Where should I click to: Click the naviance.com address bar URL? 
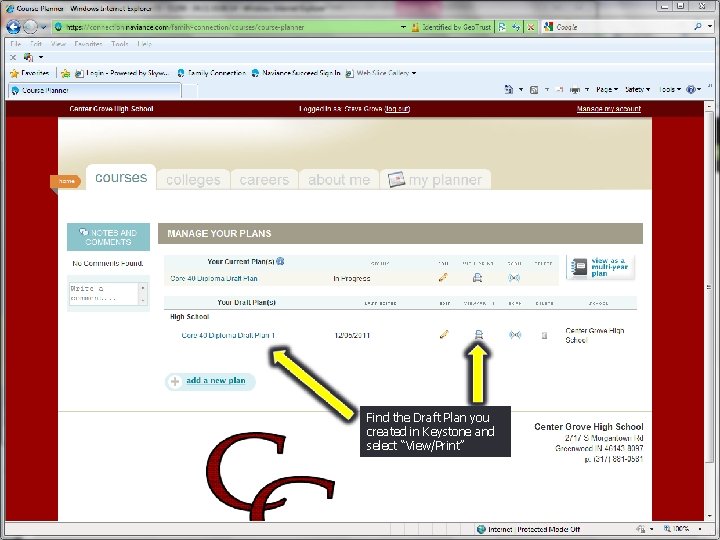point(184,27)
